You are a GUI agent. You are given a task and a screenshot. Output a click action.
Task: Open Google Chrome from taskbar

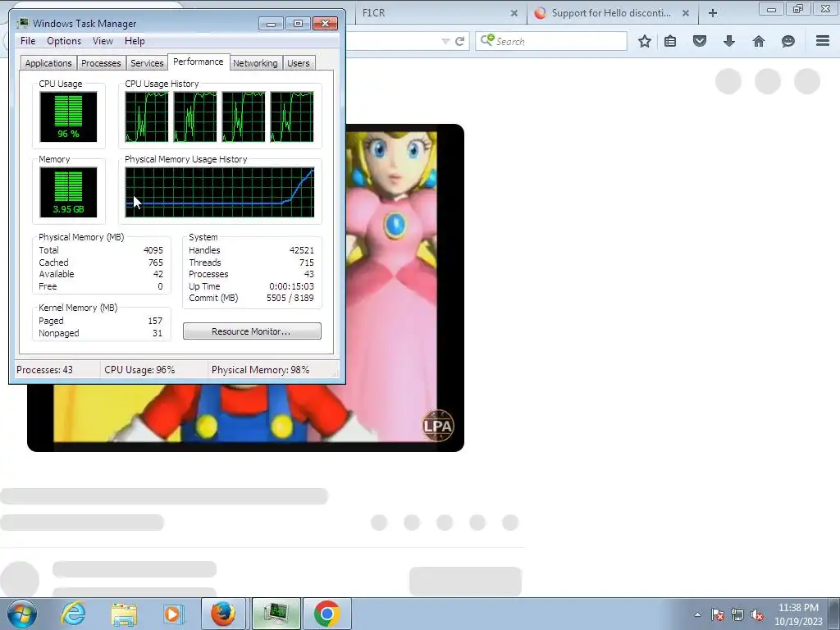point(327,614)
